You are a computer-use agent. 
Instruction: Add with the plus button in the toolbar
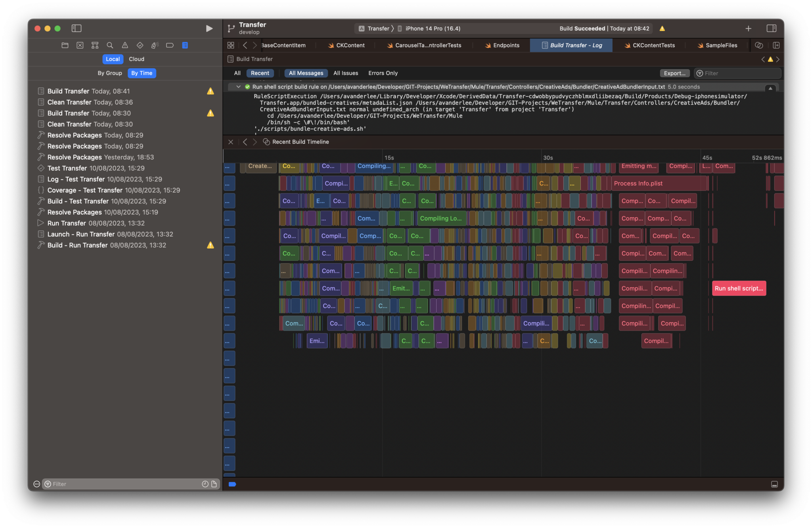748,29
